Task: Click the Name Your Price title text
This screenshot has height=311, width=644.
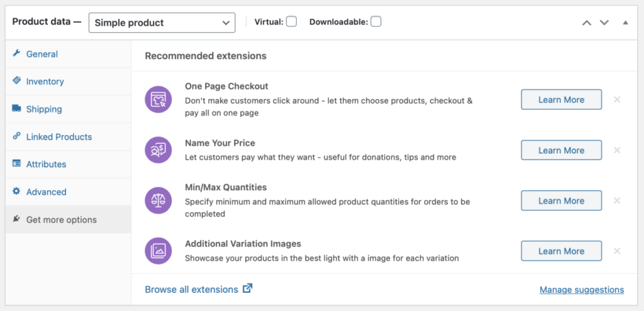Action: [x=219, y=143]
